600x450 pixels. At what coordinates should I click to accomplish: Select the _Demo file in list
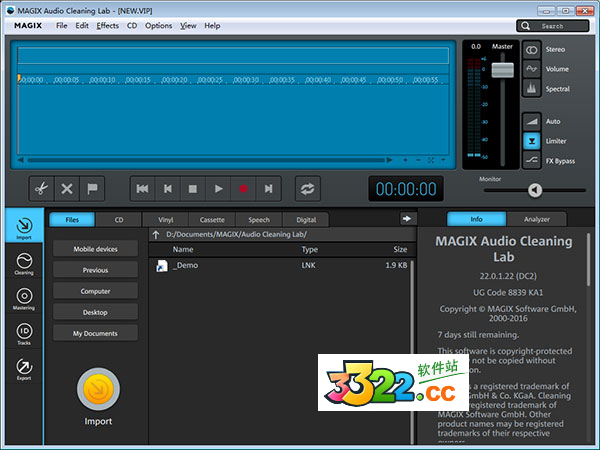[282, 265]
